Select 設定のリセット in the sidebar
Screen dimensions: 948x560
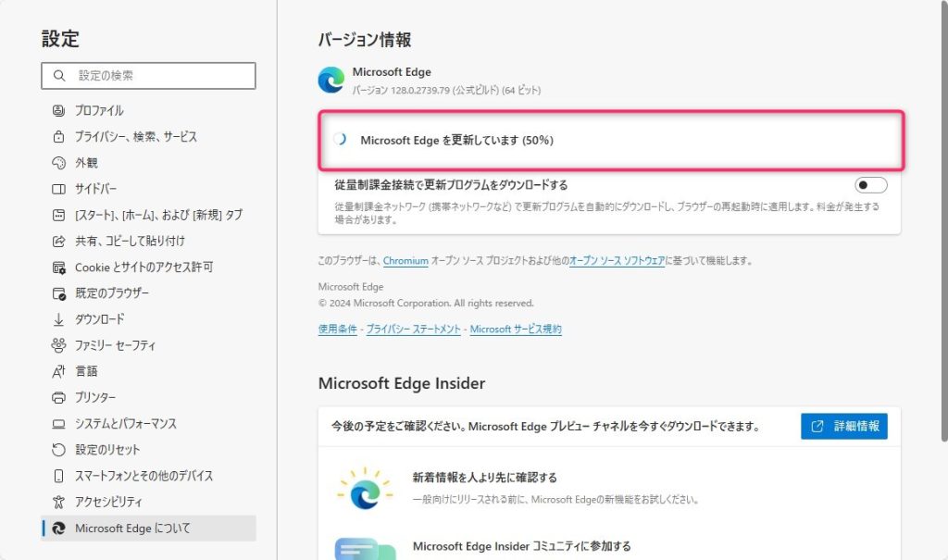107,449
